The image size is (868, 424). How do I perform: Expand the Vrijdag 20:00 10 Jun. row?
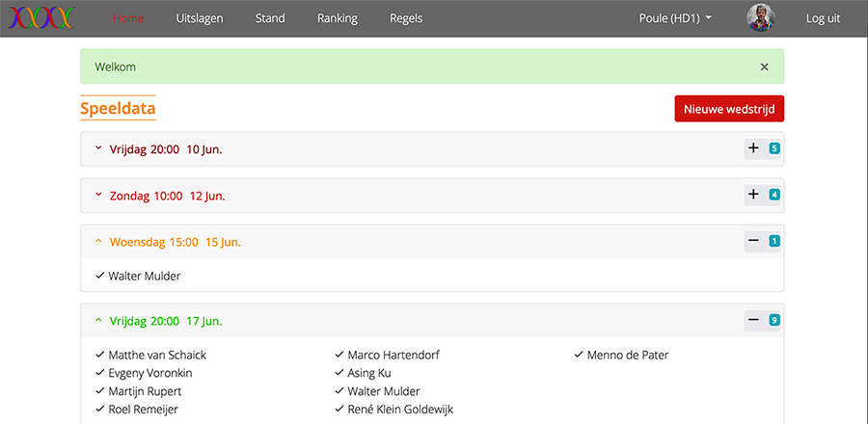coord(432,148)
